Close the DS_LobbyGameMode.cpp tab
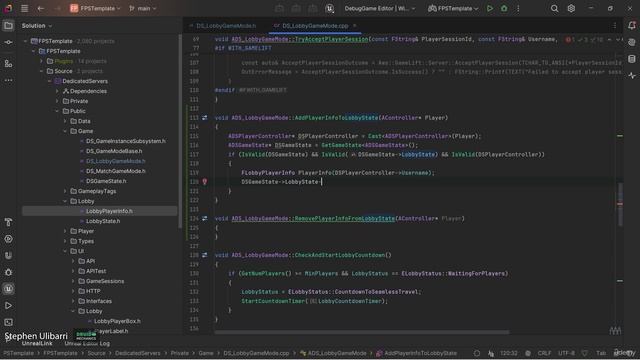 tap(354, 26)
